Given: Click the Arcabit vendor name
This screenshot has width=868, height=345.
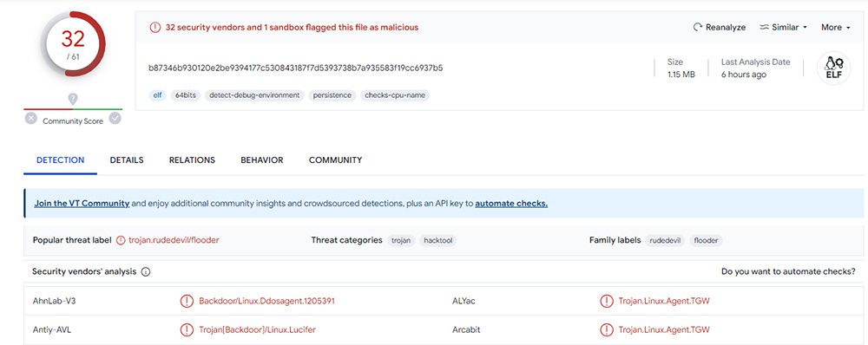Looking at the screenshot, I should pyautogui.click(x=466, y=330).
